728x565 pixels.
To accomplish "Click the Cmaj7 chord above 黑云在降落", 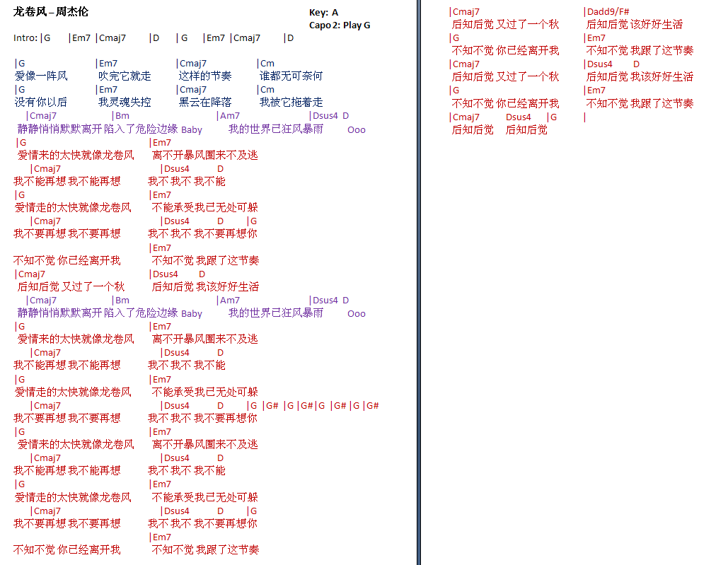I will click(x=192, y=90).
